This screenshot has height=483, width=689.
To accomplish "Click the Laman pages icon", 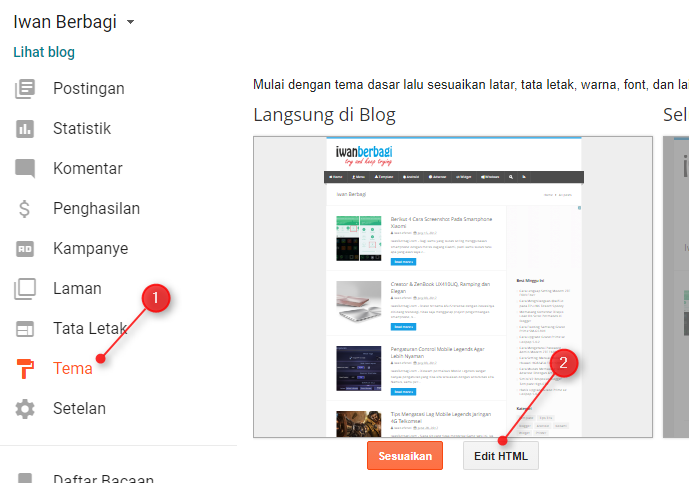I will [25, 289].
